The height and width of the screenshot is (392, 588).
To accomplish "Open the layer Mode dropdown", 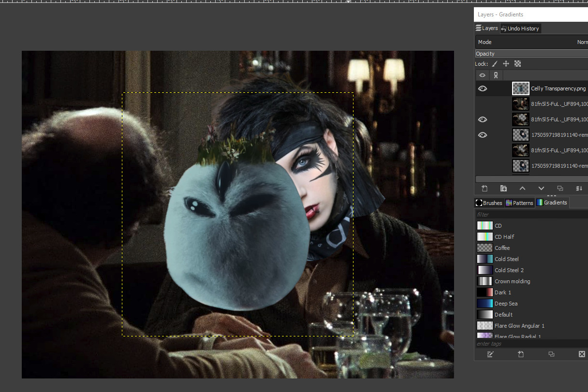I will (532, 42).
